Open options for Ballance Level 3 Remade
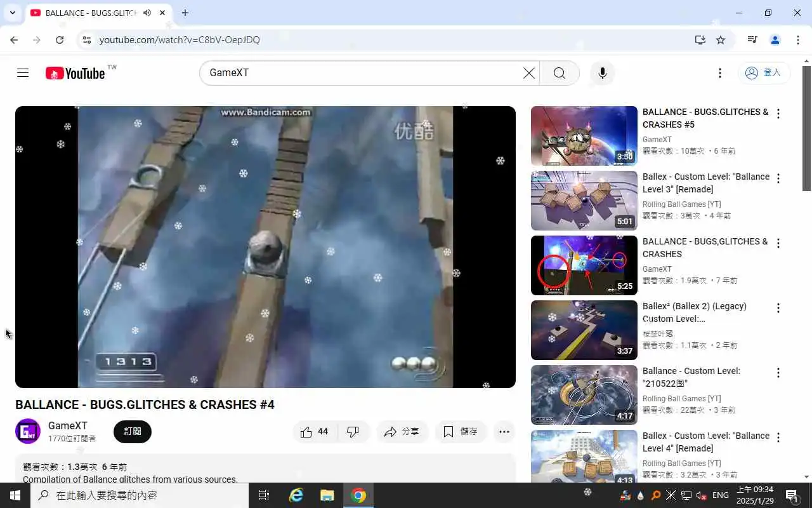The image size is (812, 508). (778, 178)
